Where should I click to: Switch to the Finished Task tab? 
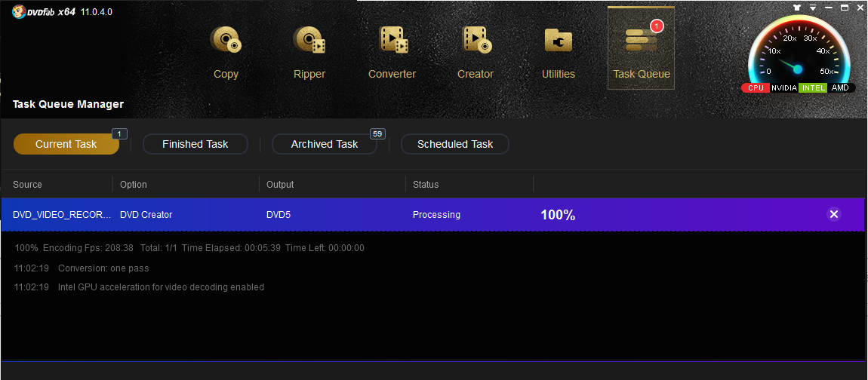(x=195, y=144)
